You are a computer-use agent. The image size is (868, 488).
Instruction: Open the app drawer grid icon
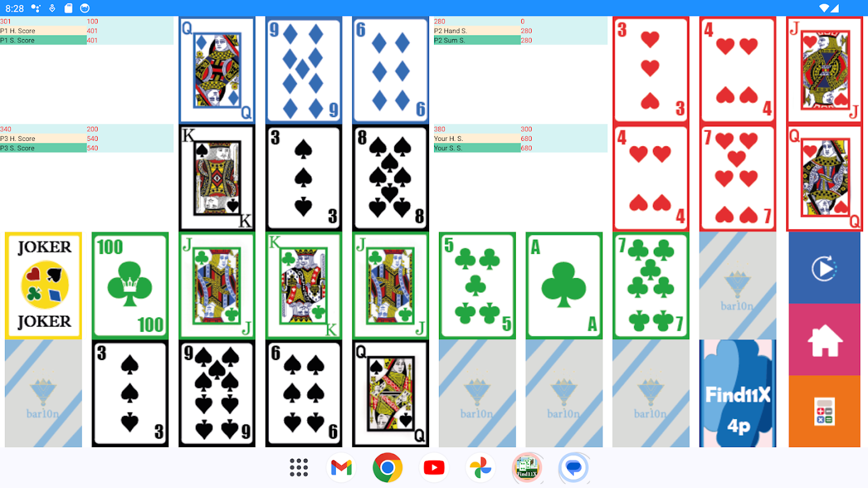[x=298, y=468]
